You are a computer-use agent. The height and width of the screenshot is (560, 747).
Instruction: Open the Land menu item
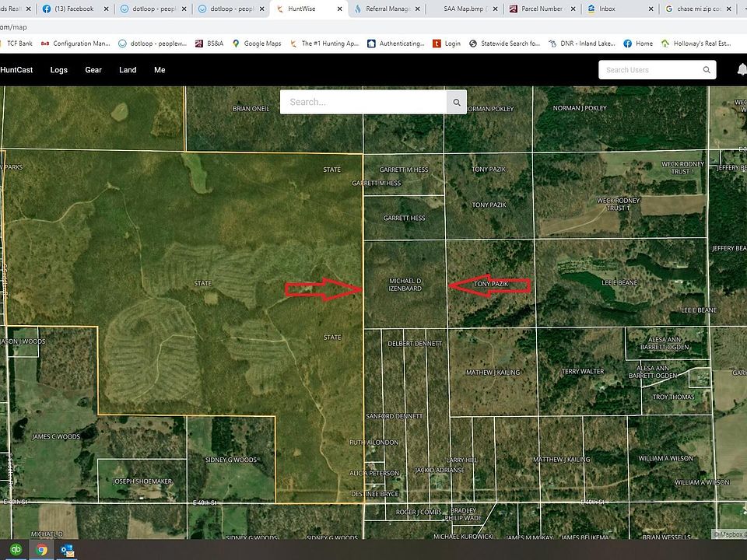click(x=128, y=70)
